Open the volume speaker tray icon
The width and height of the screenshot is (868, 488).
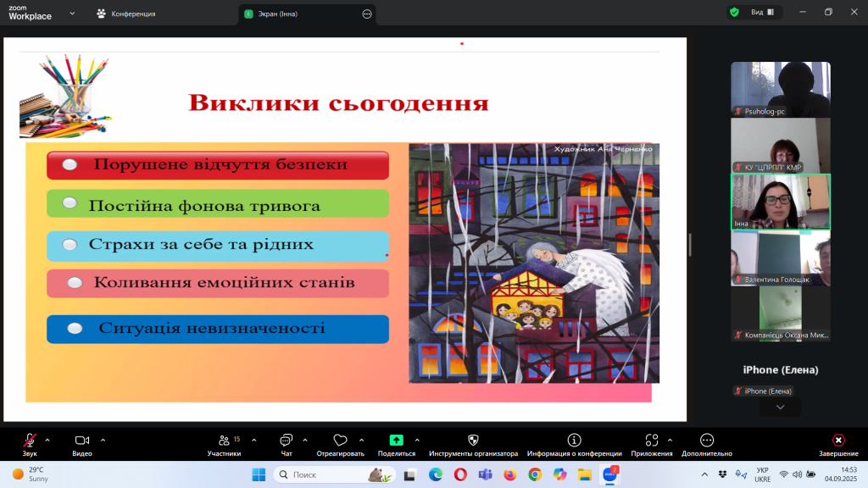coord(797,474)
